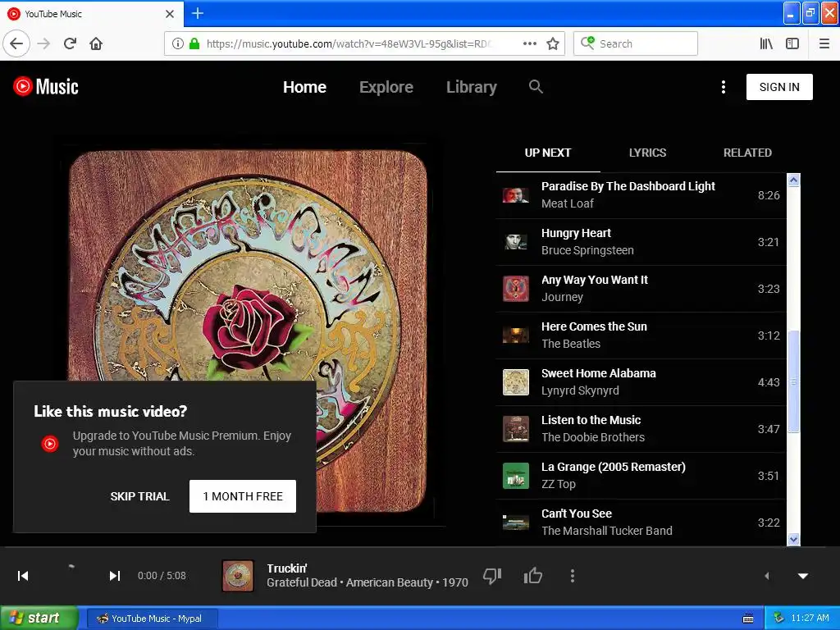Click the green secure padlock icon
This screenshot has height=630, width=840.
(194, 43)
